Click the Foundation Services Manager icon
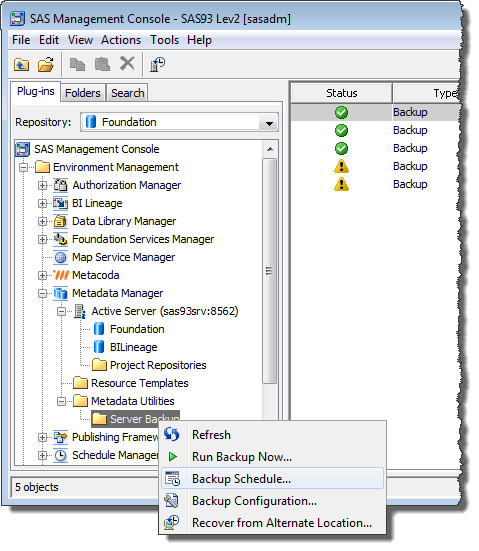The width and height of the screenshot is (479, 551). point(60,239)
